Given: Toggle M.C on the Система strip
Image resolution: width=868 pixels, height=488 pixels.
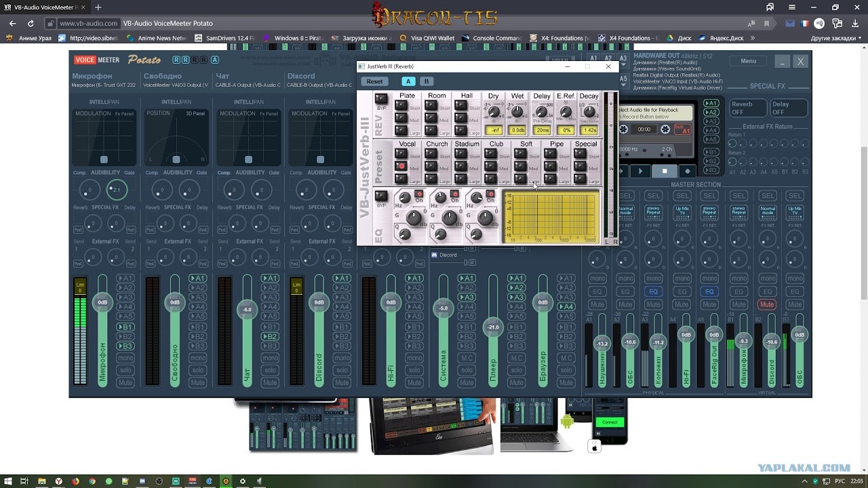Looking at the screenshot, I should pyautogui.click(x=467, y=359).
